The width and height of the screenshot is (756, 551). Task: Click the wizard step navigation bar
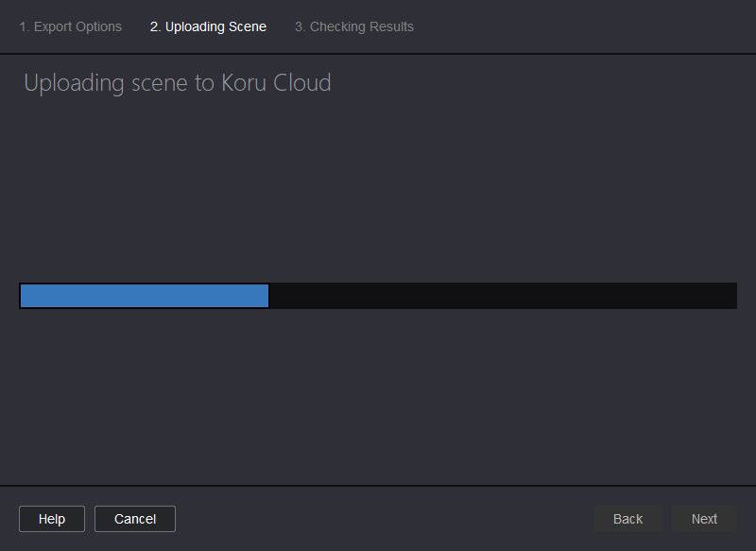tap(378, 26)
